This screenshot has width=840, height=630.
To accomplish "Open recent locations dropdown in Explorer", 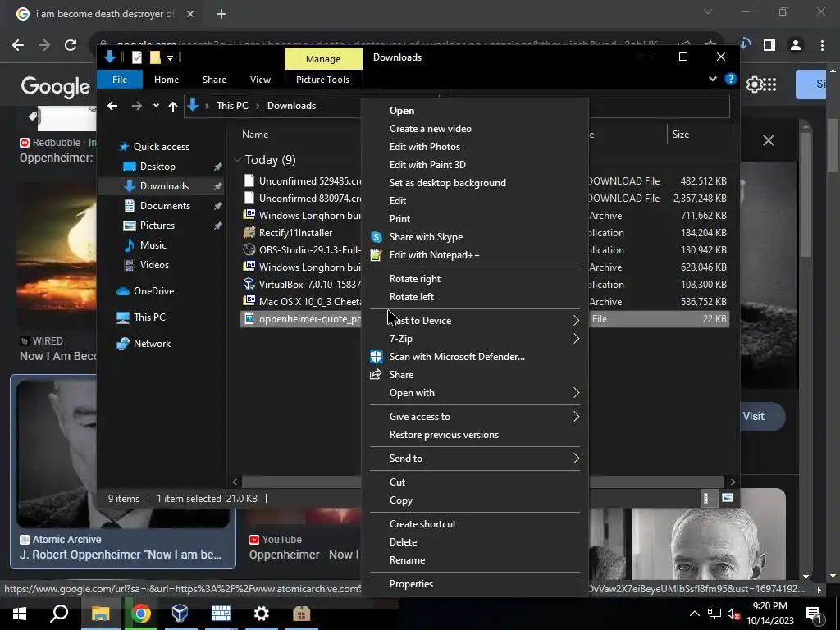I will [156, 106].
